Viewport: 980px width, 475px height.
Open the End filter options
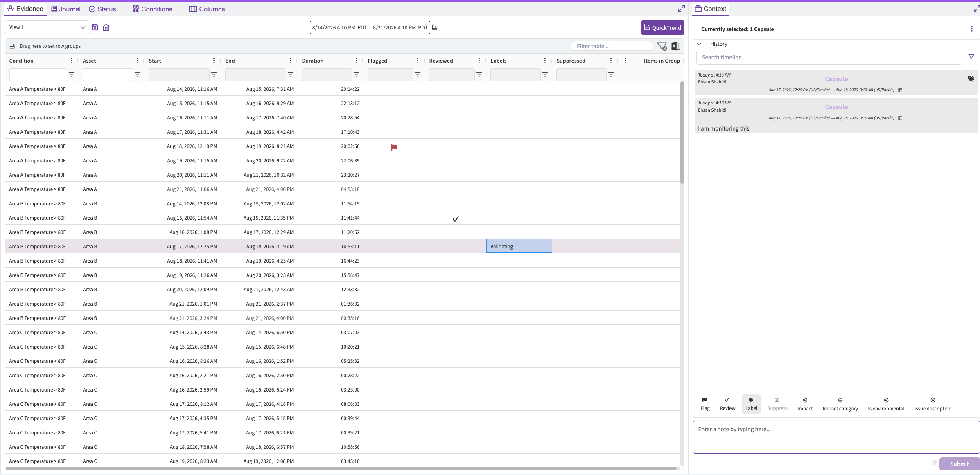[x=290, y=74]
